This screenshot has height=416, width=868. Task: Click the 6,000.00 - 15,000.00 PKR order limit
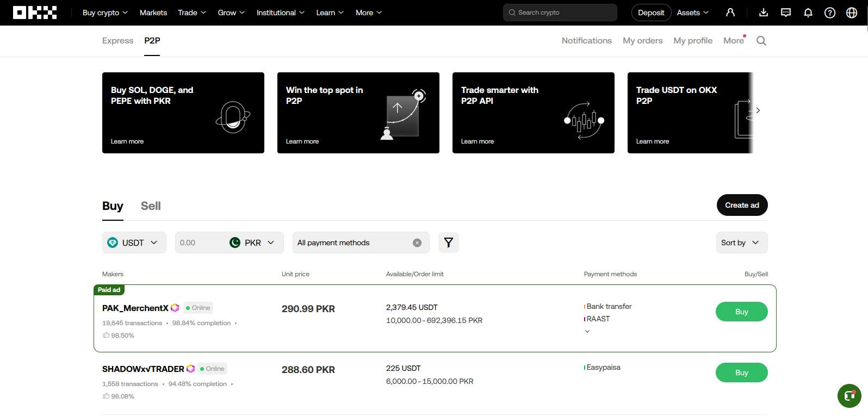(x=430, y=381)
